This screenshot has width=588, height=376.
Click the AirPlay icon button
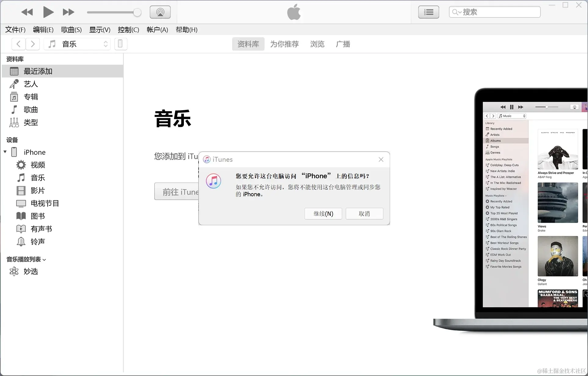[x=160, y=12]
